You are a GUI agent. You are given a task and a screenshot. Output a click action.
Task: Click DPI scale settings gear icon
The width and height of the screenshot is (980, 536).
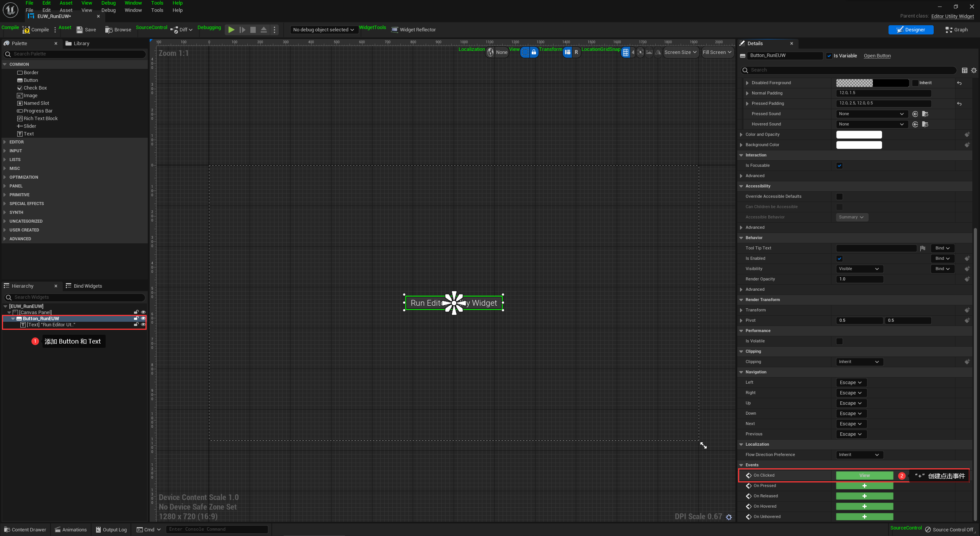[729, 517]
